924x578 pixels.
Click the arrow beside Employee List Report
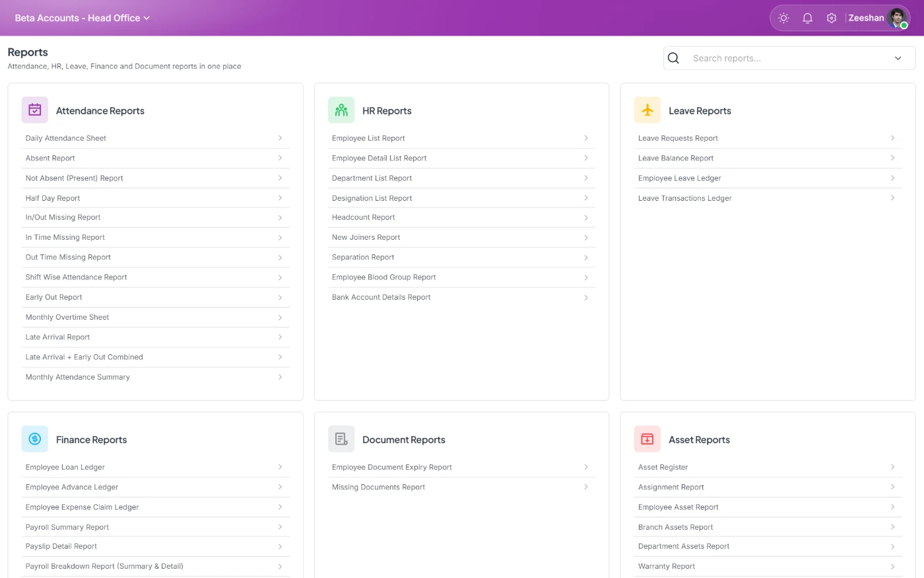tap(586, 138)
